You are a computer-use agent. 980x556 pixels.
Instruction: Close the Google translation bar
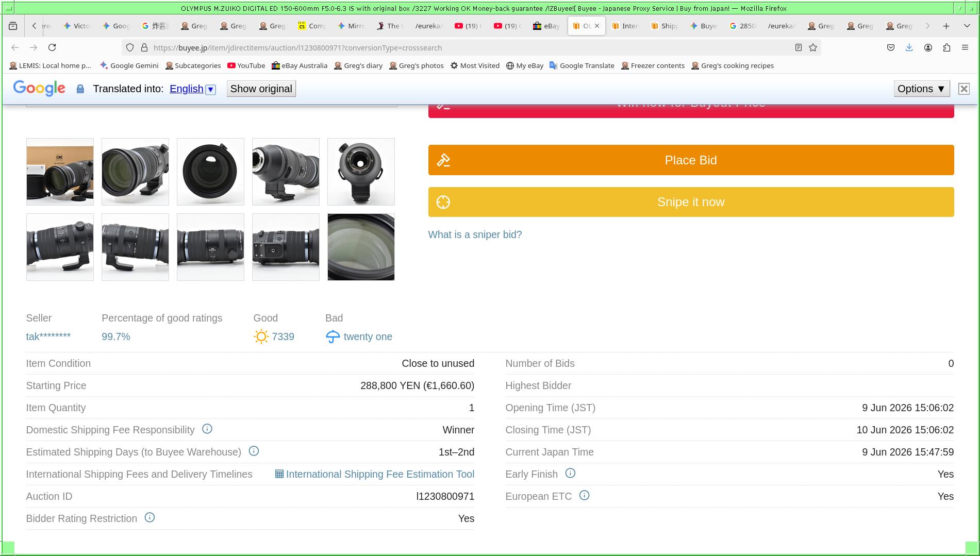pos(964,89)
